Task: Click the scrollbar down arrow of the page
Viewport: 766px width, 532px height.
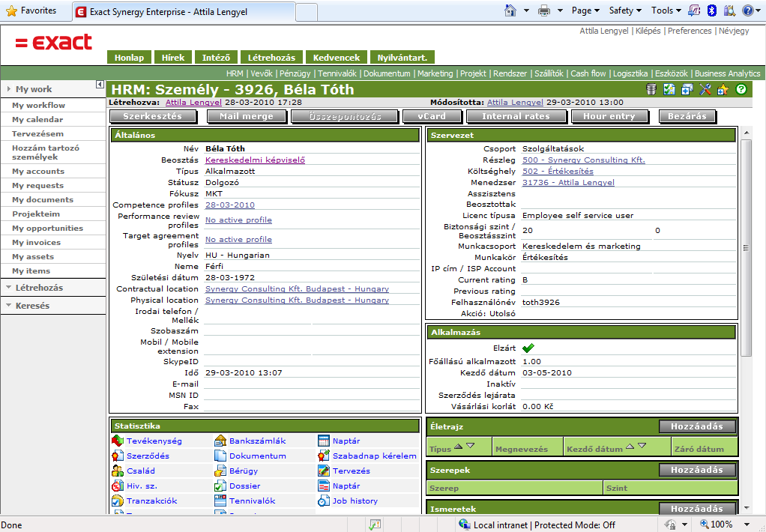Action: pos(746,509)
